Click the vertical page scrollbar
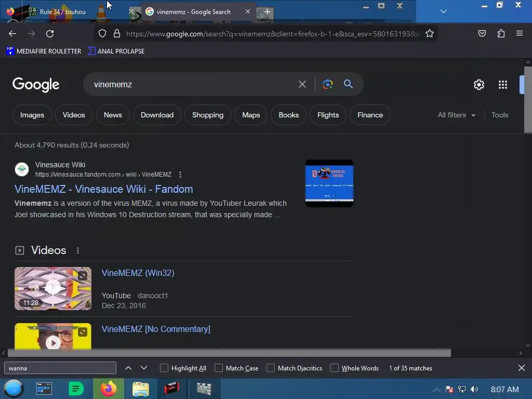 pos(528,100)
